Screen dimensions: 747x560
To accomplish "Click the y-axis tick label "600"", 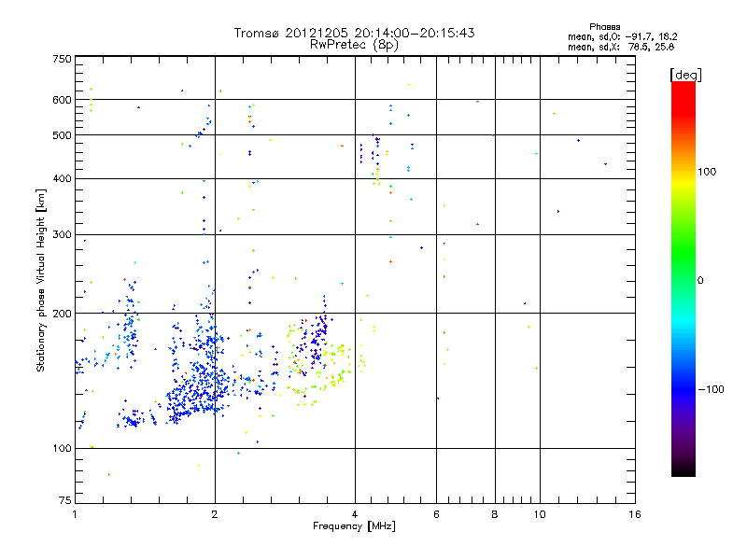I will click(62, 100).
